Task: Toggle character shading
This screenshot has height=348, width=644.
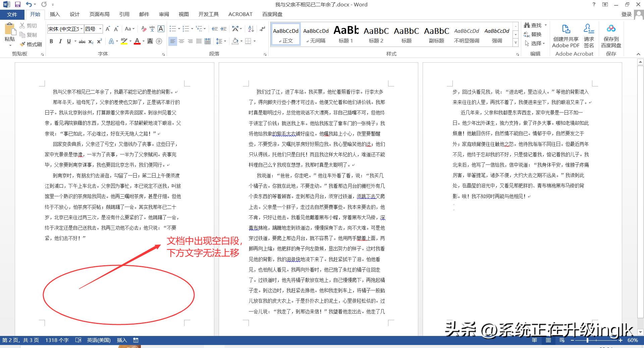Action: [x=150, y=42]
